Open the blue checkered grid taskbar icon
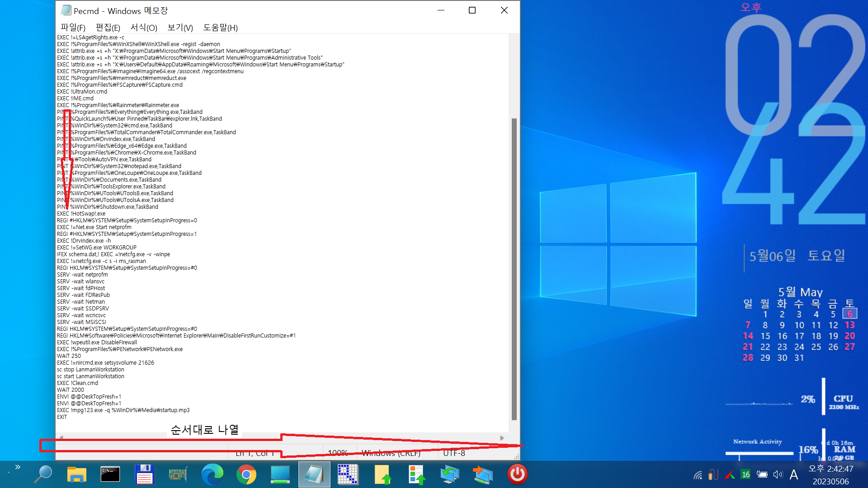This screenshot has width=868, height=488. 348,474
